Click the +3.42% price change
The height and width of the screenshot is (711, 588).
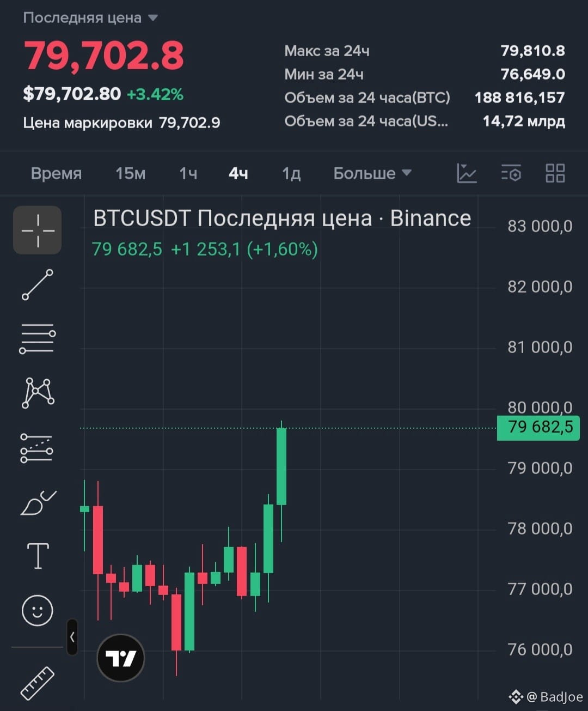(155, 94)
